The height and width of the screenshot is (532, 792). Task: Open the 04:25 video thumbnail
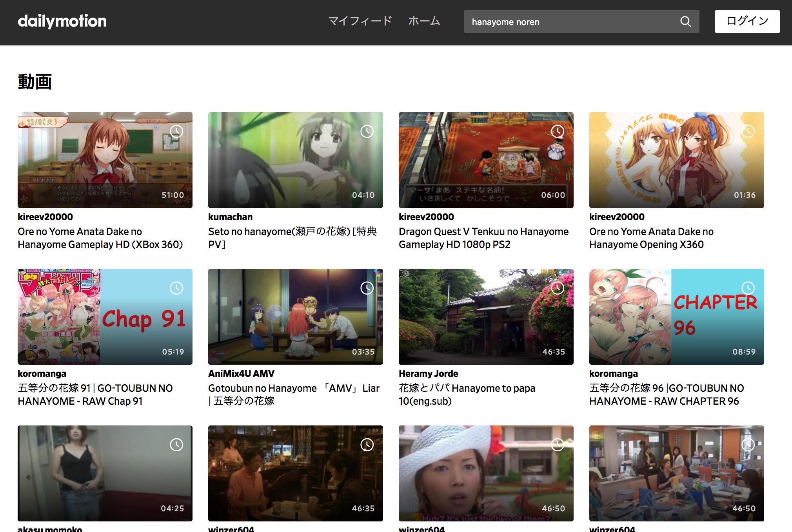[x=105, y=473]
